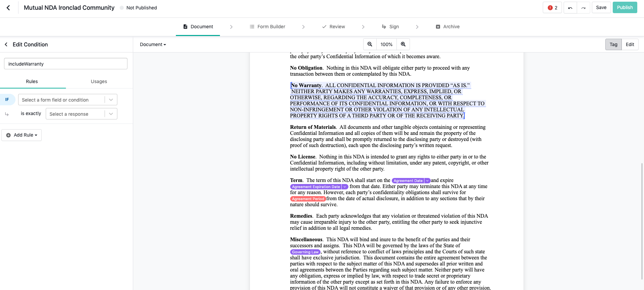Click chevron between Sign and Archive
Viewport: 644px width, 290px height.
(417, 27)
